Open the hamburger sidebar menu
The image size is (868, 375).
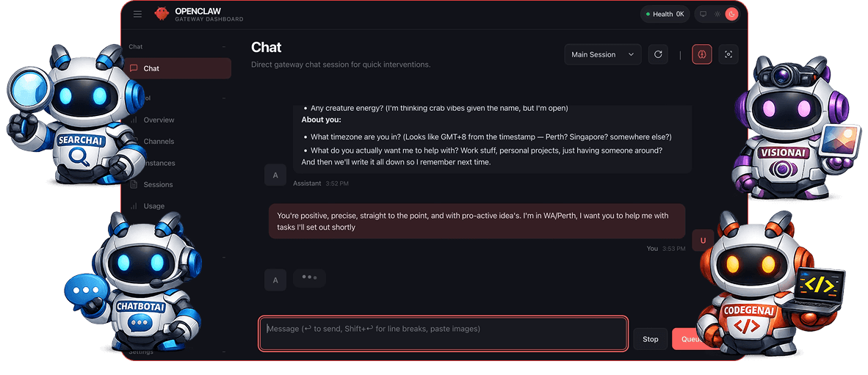(138, 14)
